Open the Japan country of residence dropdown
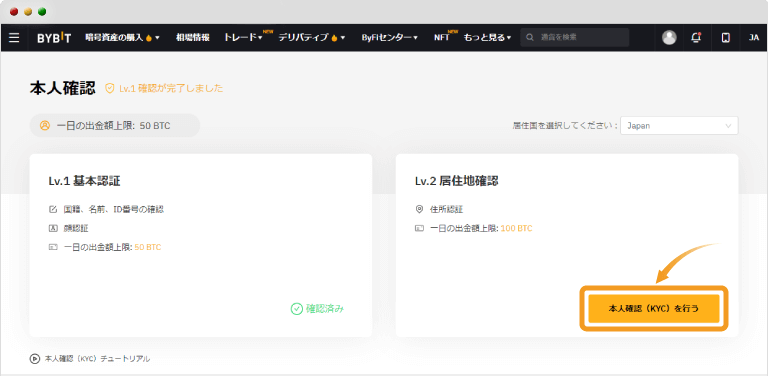768x376 pixels. [679, 125]
